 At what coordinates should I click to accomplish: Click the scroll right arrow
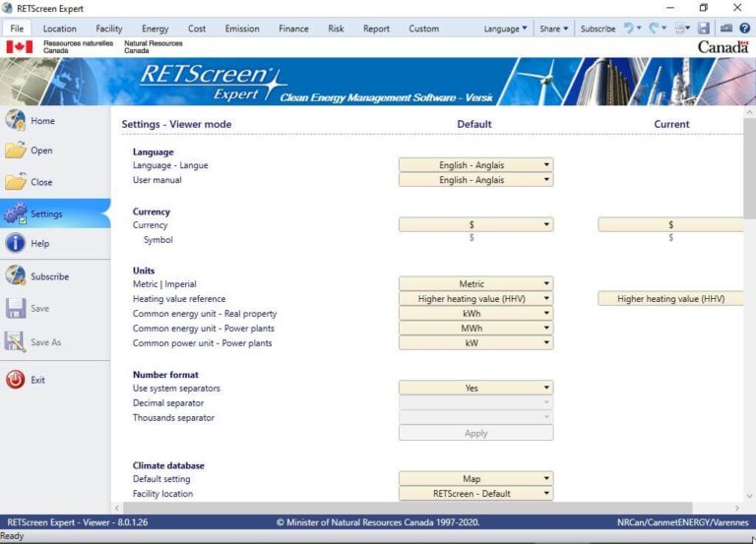[736, 508]
